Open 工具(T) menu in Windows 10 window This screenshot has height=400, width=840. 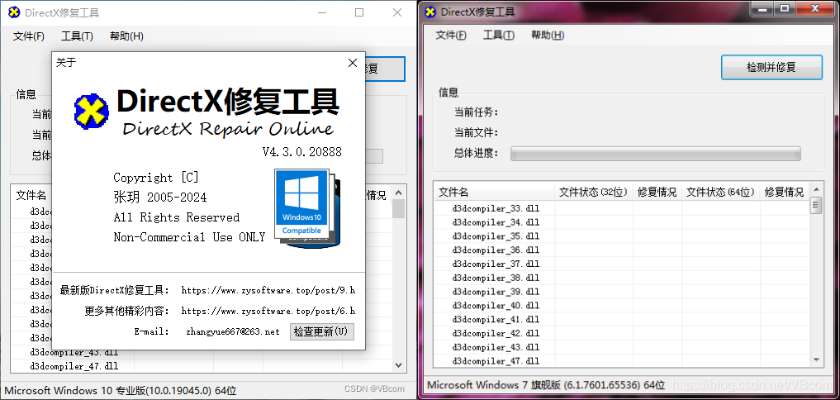click(77, 36)
